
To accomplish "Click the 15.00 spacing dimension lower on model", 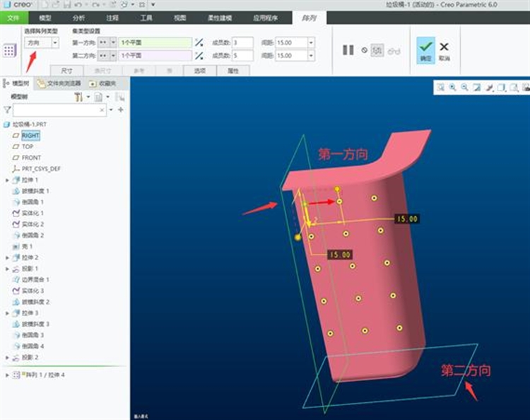I will pos(340,255).
